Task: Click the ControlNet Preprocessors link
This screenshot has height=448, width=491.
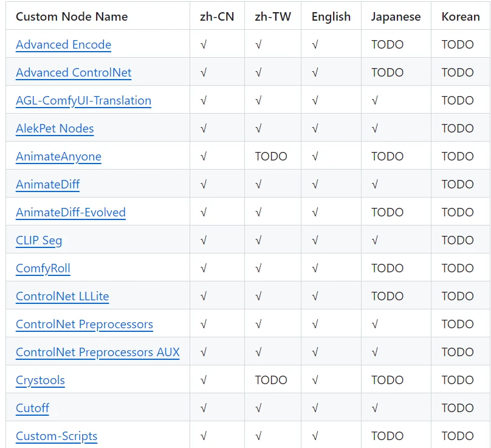Action: [84, 324]
